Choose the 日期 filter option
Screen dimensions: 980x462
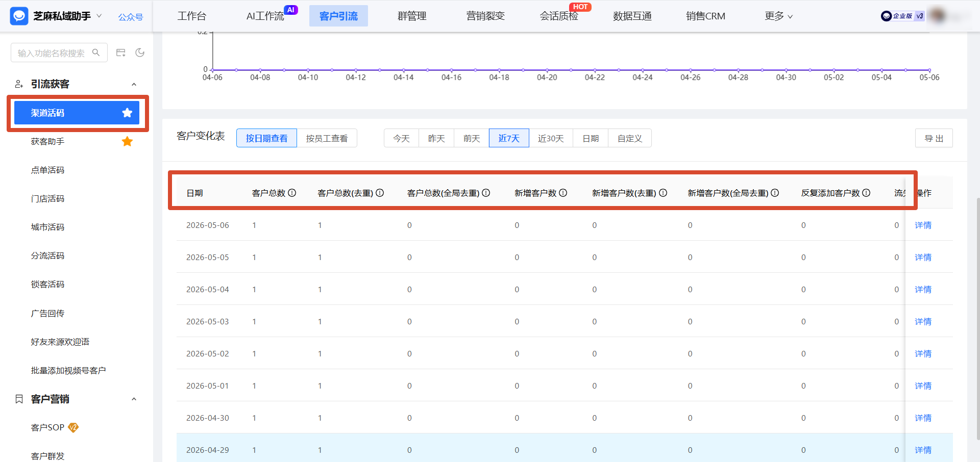591,138
